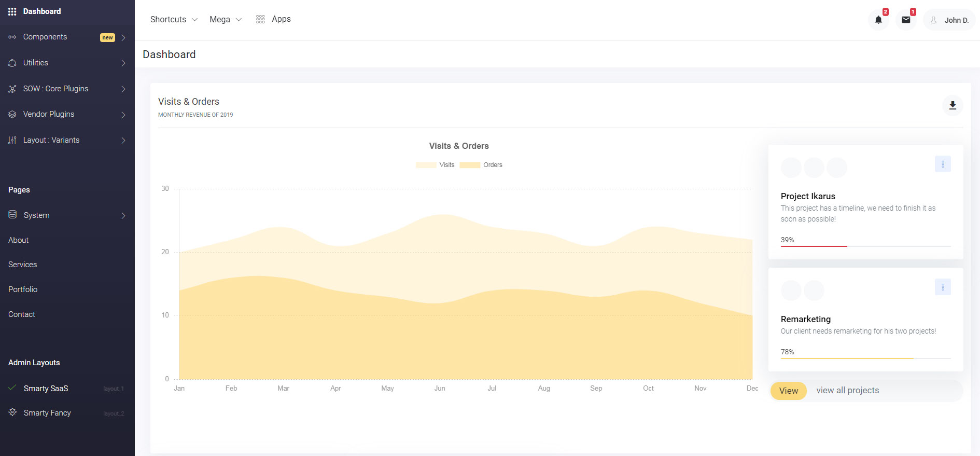Toggle Orders series in chart legend
Viewport: 980px width, 456px height.
pyautogui.click(x=481, y=165)
